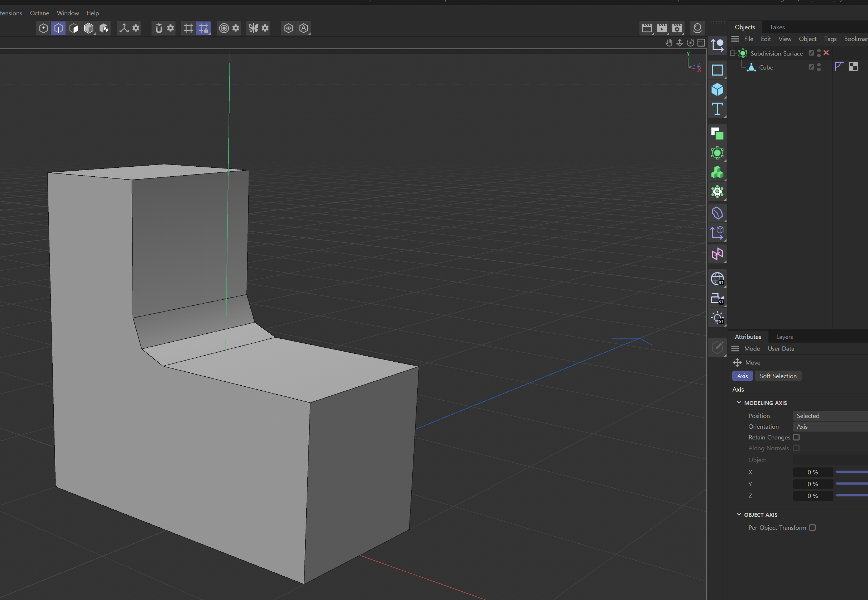Click the Symmetry butterfly icon

[253, 28]
